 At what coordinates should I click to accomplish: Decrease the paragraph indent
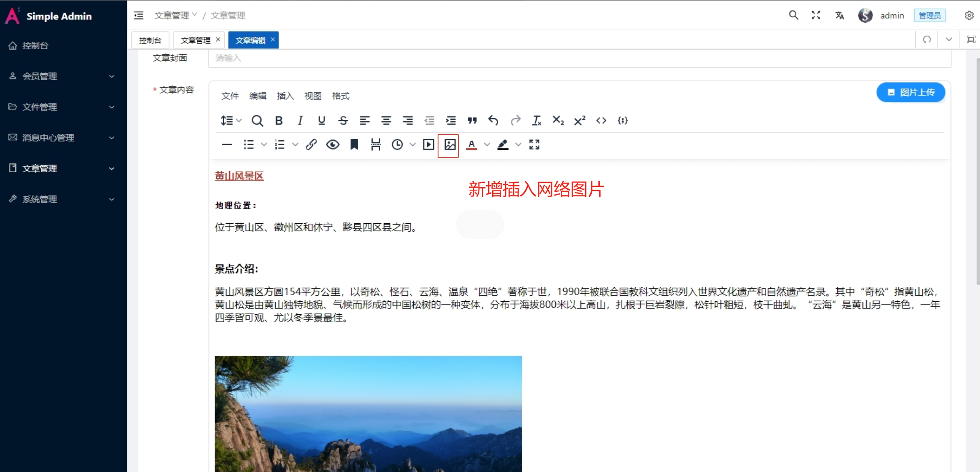429,121
